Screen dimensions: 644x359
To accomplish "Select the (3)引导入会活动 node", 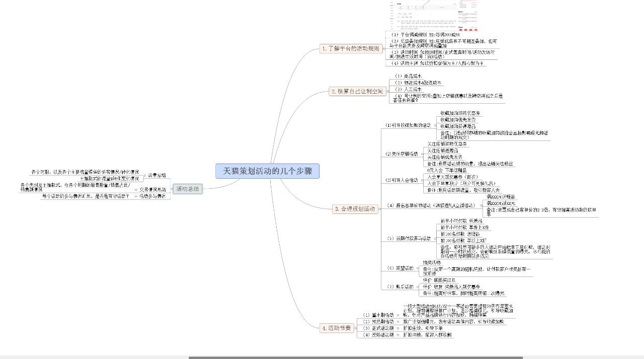I will (x=401, y=180).
